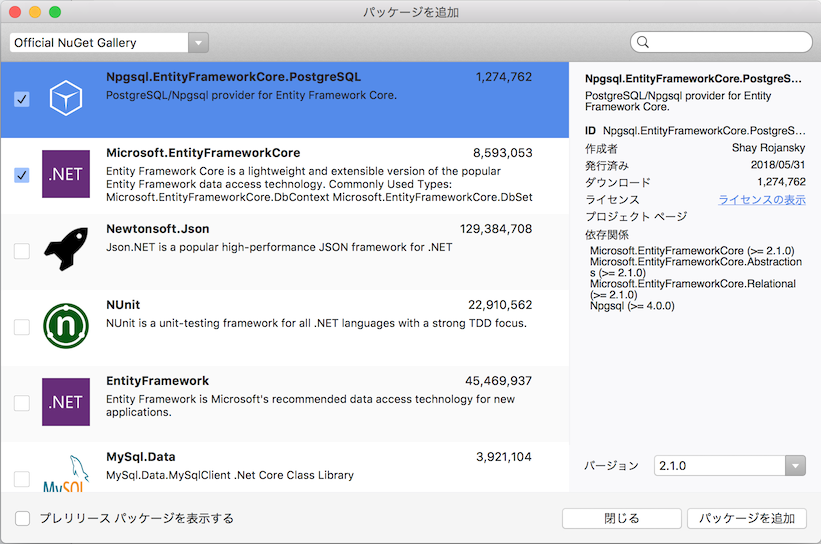Click the Microsoft.EntityFrameworkCore (>= 2.1.0) dependency
The height and width of the screenshot is (544, 821).
[692, 251]
